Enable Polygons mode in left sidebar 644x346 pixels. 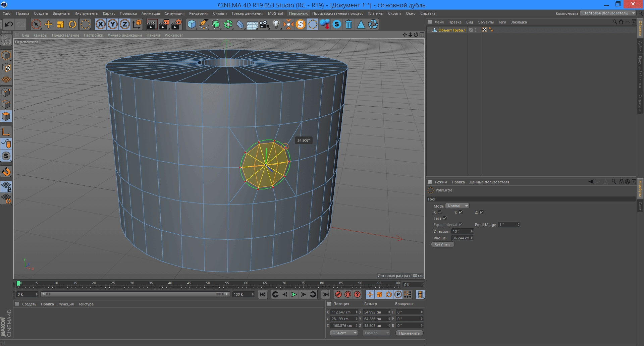click(x=6, y=116)
